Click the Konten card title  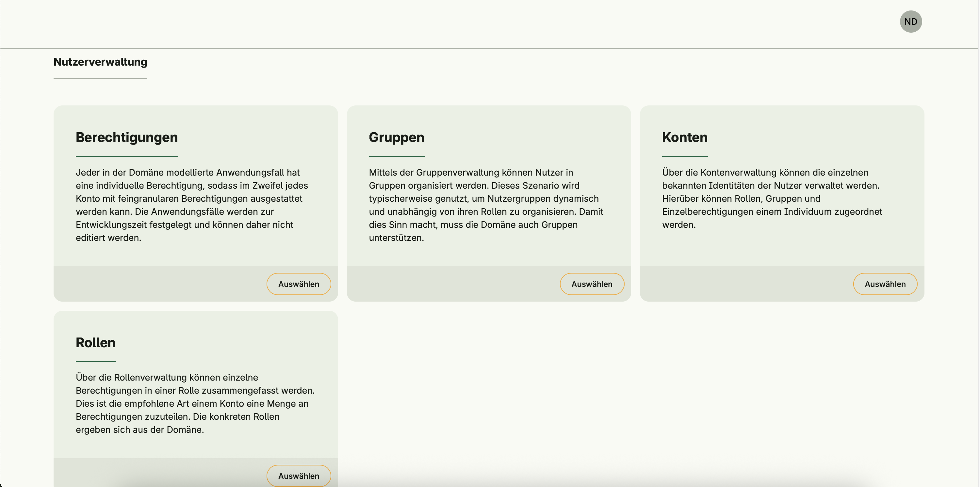point(684,137)
